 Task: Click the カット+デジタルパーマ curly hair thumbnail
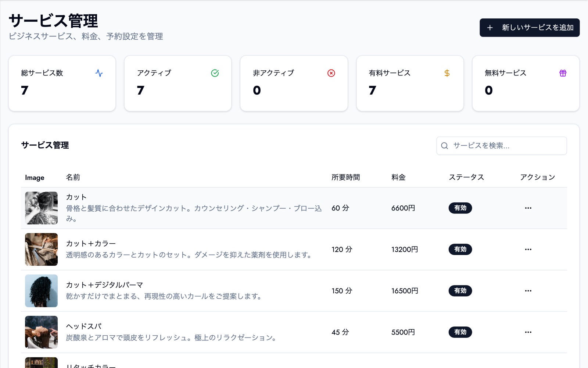tap(41, 291)
